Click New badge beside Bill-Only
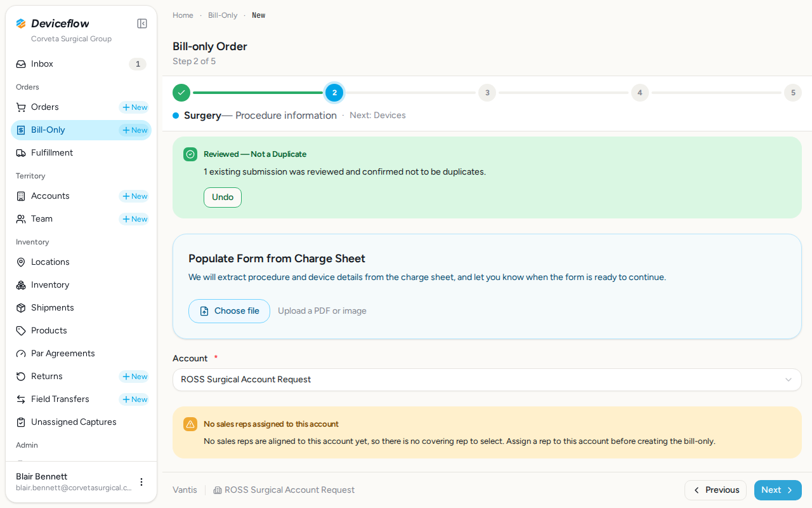The image size is (812, 508). coord(134,130)
